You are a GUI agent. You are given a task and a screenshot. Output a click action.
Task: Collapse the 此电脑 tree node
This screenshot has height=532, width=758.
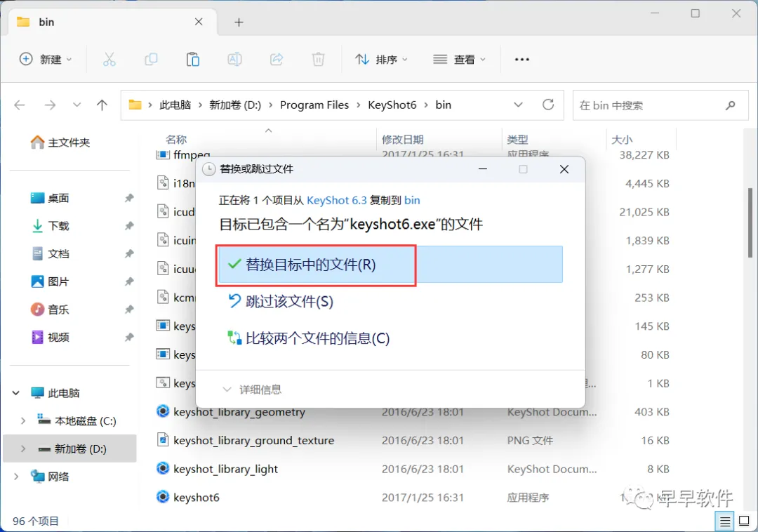pyautogui.click(x=16, y=393)
